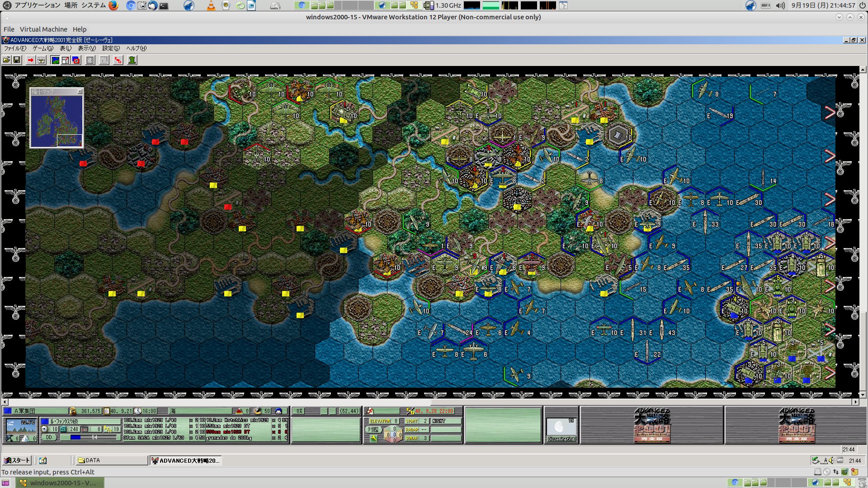Viewport: 868px width, 488px height.
Task: Close the 縮小マップ mini-map panel
Action: (x=80, y=91)
